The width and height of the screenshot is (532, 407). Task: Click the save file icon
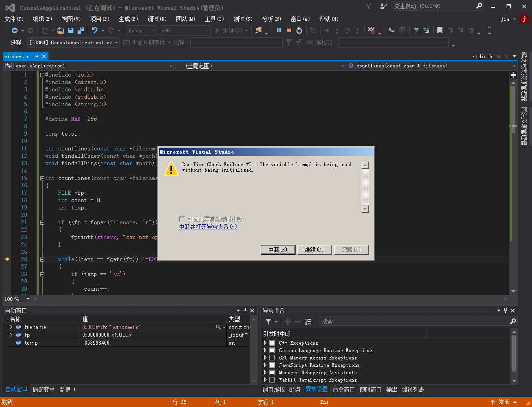(x=71, y=30)
